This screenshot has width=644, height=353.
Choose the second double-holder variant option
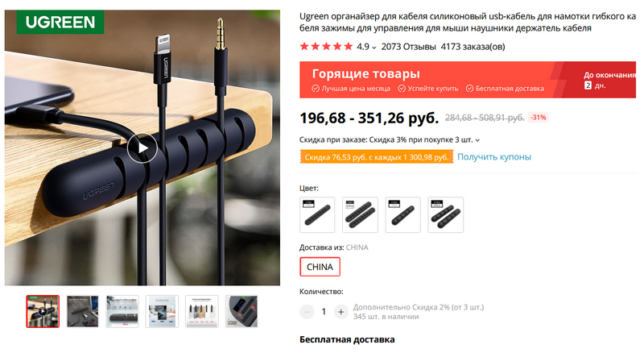click(360, 214)
